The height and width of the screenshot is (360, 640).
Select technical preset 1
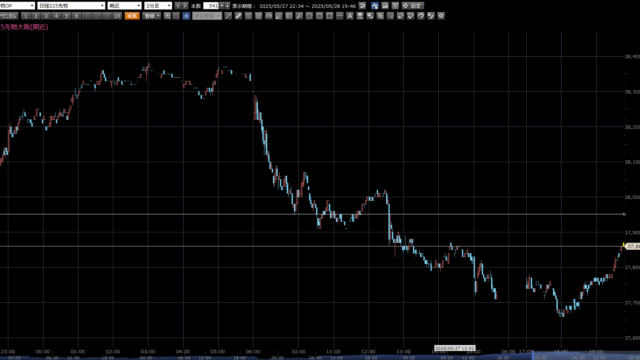click(26, 16)
